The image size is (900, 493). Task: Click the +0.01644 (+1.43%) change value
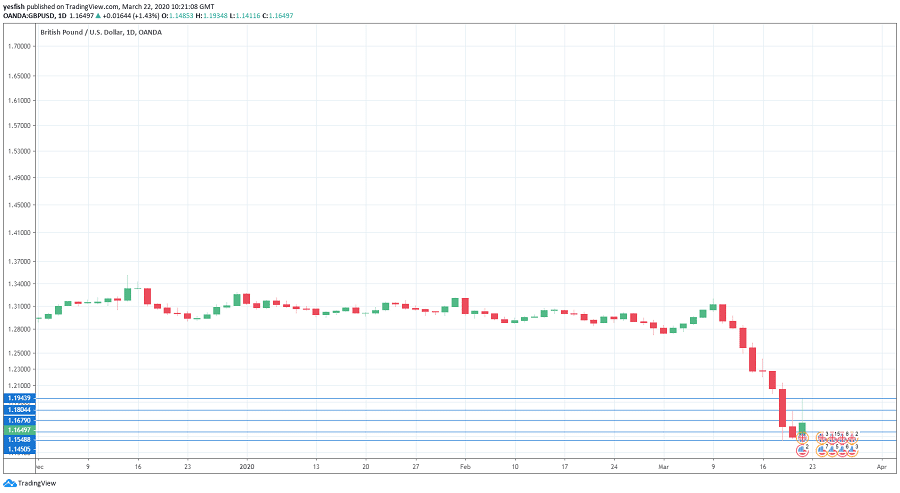tap(130, 15)
